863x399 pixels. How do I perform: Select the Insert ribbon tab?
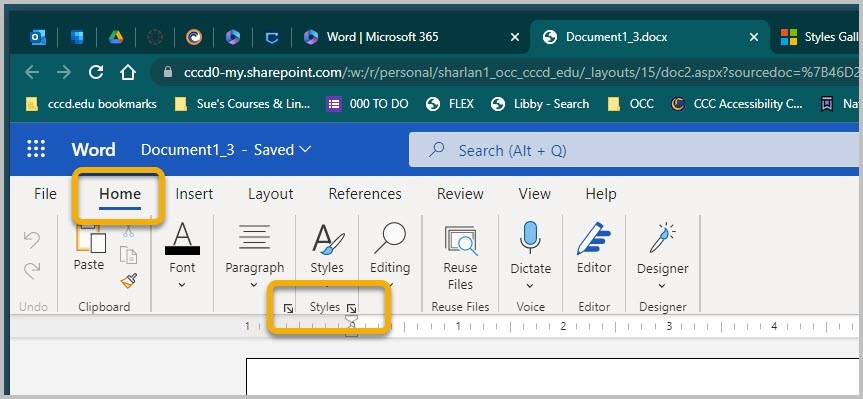194,194
